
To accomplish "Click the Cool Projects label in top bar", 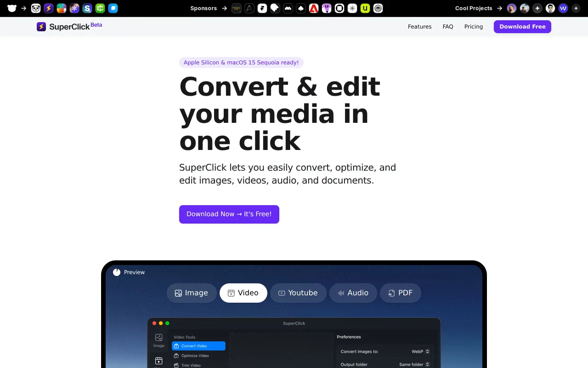I will 474,8.
